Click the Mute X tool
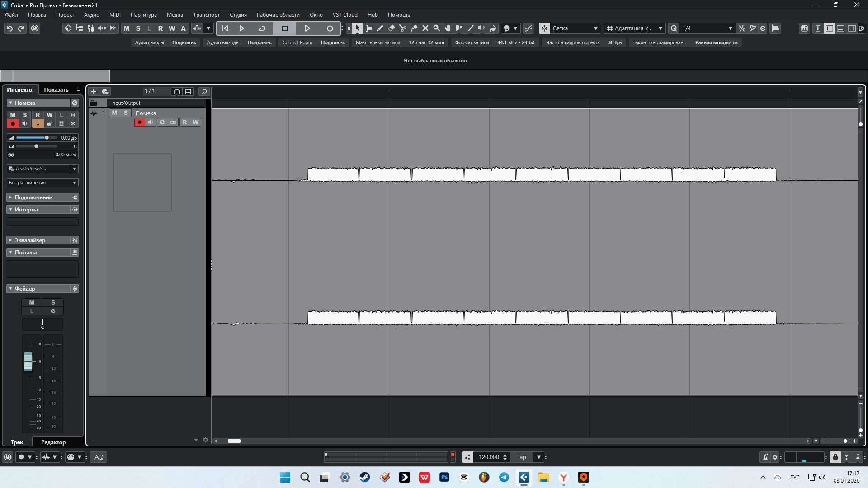 (x=425, y=28)
